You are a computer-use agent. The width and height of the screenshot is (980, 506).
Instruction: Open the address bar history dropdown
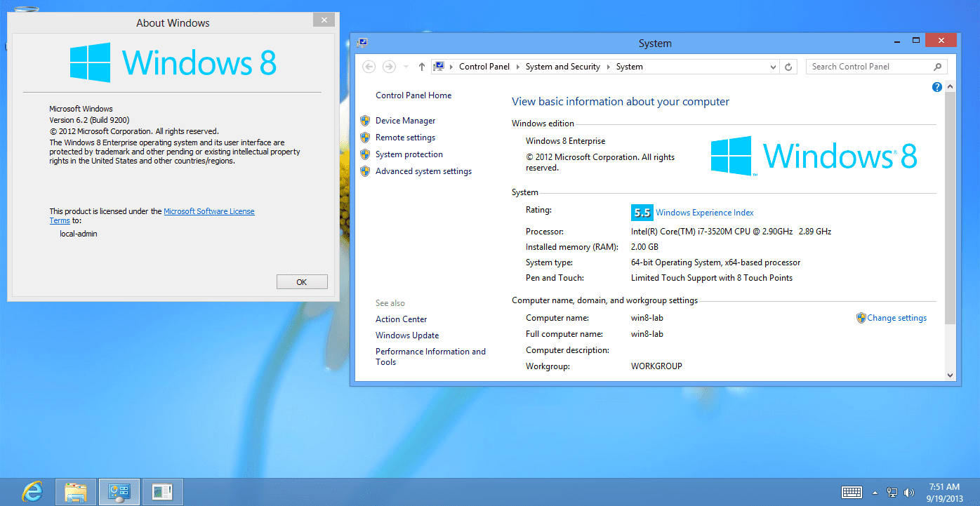pyautogui.click(x=773, y=67)
